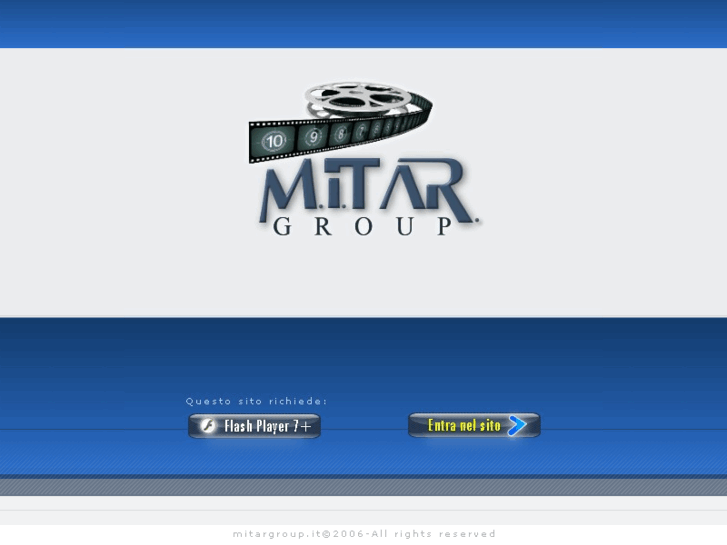Click the M.I.T.A.R. Group logo
The image size is (727, 545).
[x=364, y=160]
